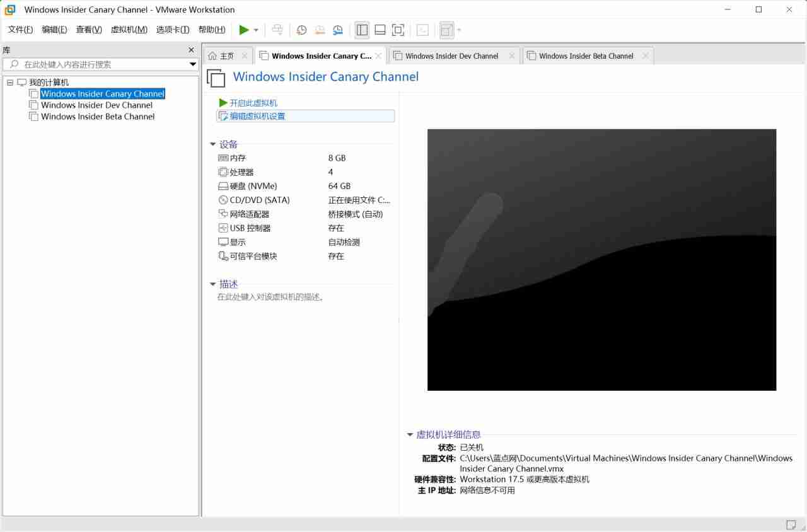807x532 pixels.
Task: Power on the virtual machine via green play icon
Action: point(244,30)
